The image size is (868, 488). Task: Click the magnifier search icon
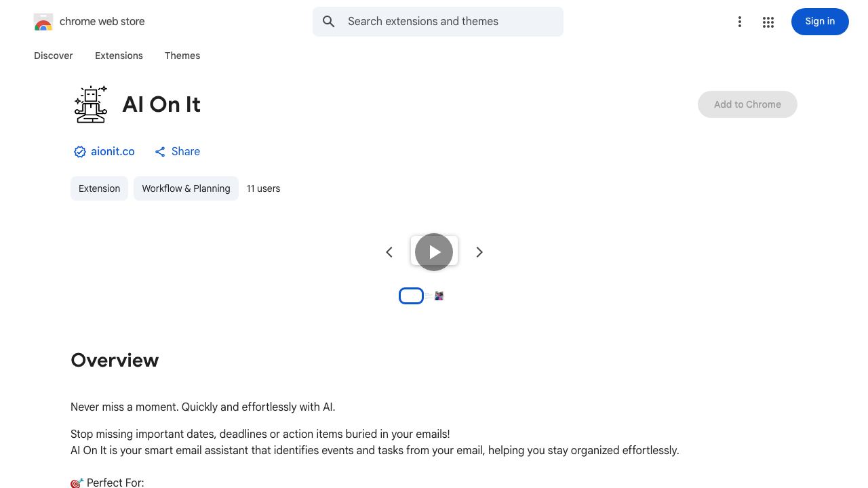coord(329,22)
